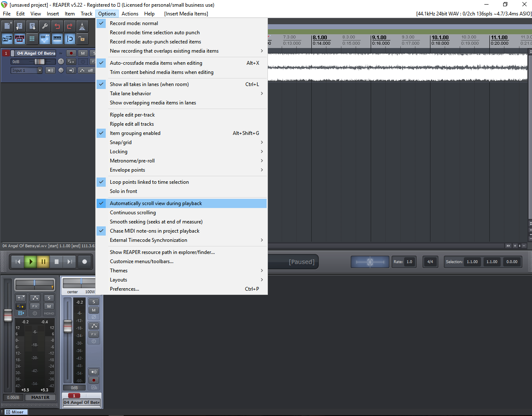Toggle the snap magnet toolbar icon
The image size is (532, 416).
point(70,39)
